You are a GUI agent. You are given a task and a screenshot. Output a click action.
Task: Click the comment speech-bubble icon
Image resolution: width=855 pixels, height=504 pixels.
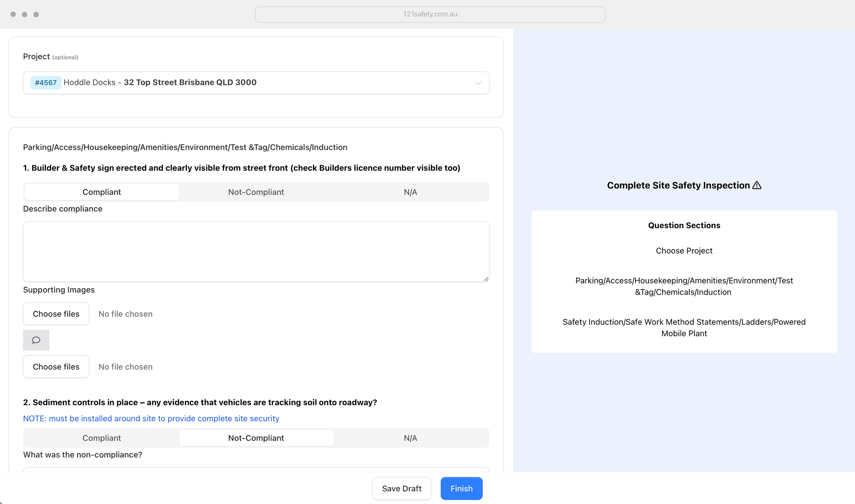[x=36, y=340]
